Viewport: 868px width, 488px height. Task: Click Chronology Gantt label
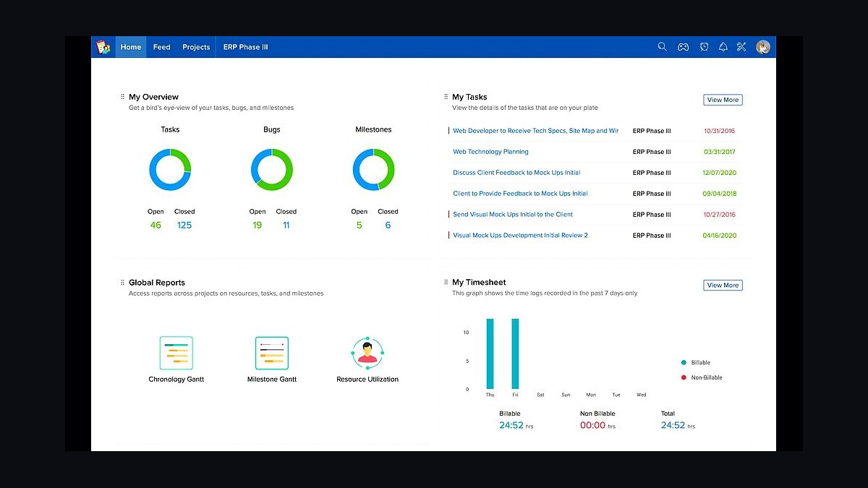pyautogui.click(x=176, y=379)
